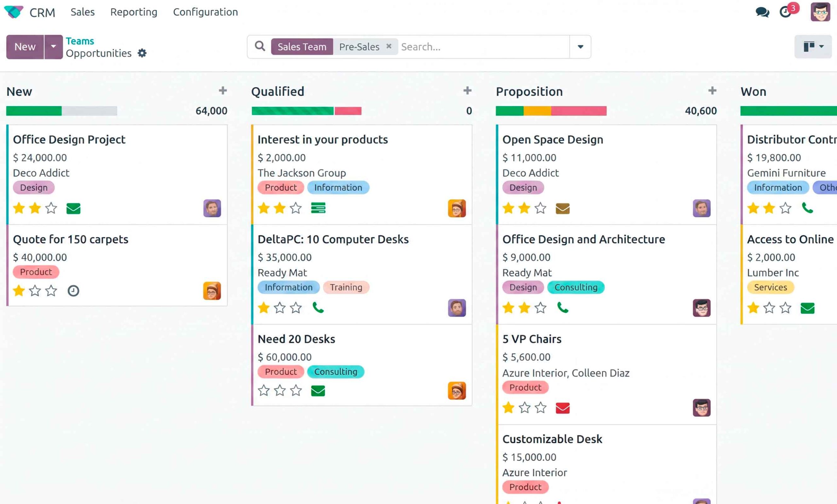Image resolution: width=837 pixels, height=504 pixels.
Task: Click email activity icon on Office Design Project
Action: (73, 208)
